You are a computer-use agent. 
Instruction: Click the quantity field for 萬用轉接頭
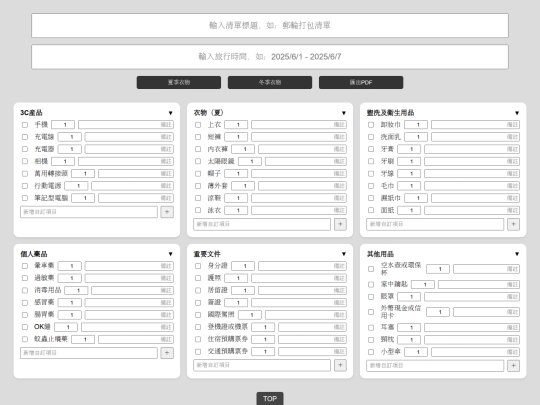tap(83, 174)
